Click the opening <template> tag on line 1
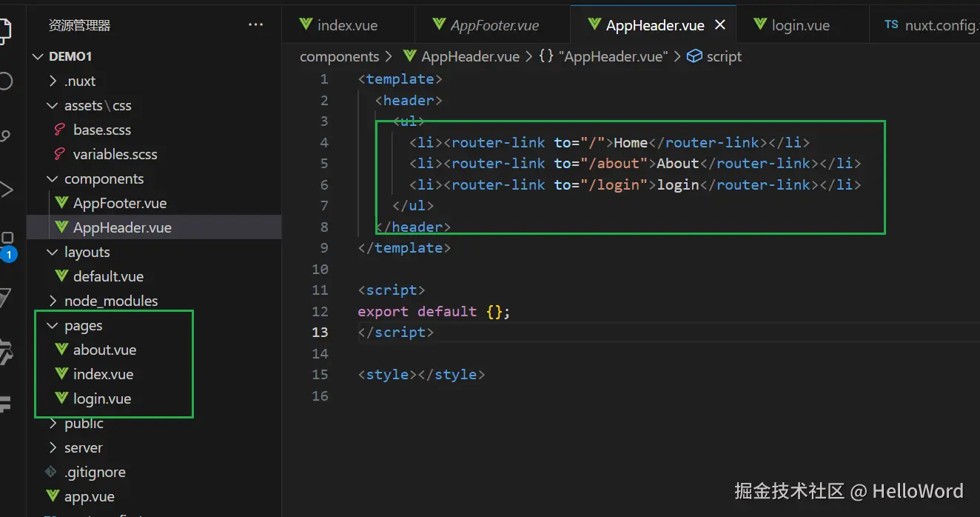The height and width of the screenshot is (517, 980). (x=400, y=79)
